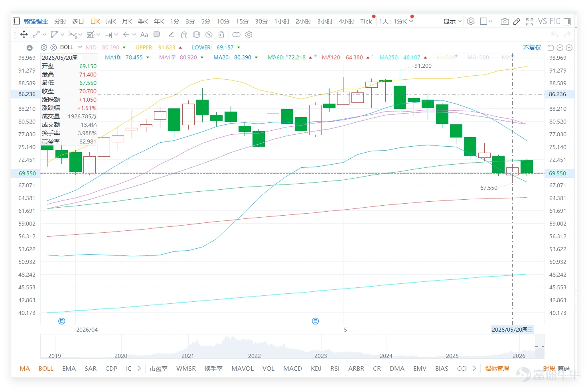
Task: Expand polygon tool options chevron
Action: (x=62, y=35)
